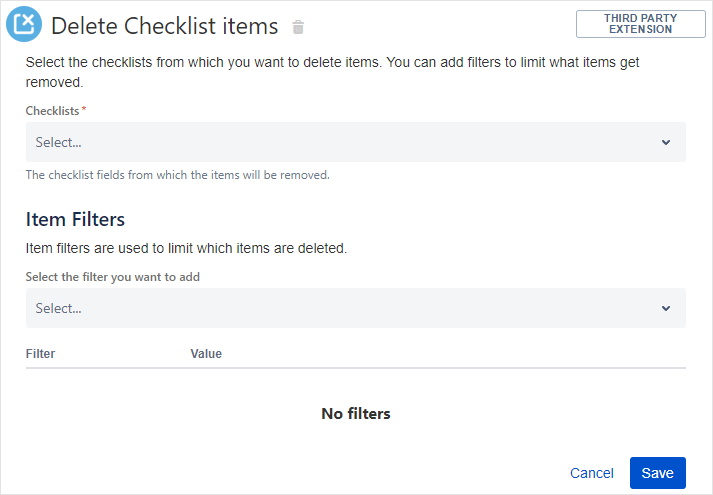The width and height of the screenshot is (713, 495).
Task: Click the Checklists Select field
Action: [340, 143]
